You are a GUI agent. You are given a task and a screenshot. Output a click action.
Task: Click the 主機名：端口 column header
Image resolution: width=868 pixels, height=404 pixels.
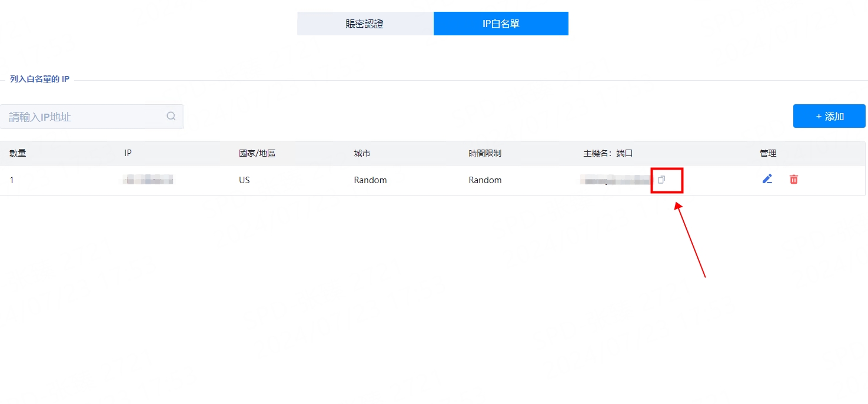pos(608,153)
